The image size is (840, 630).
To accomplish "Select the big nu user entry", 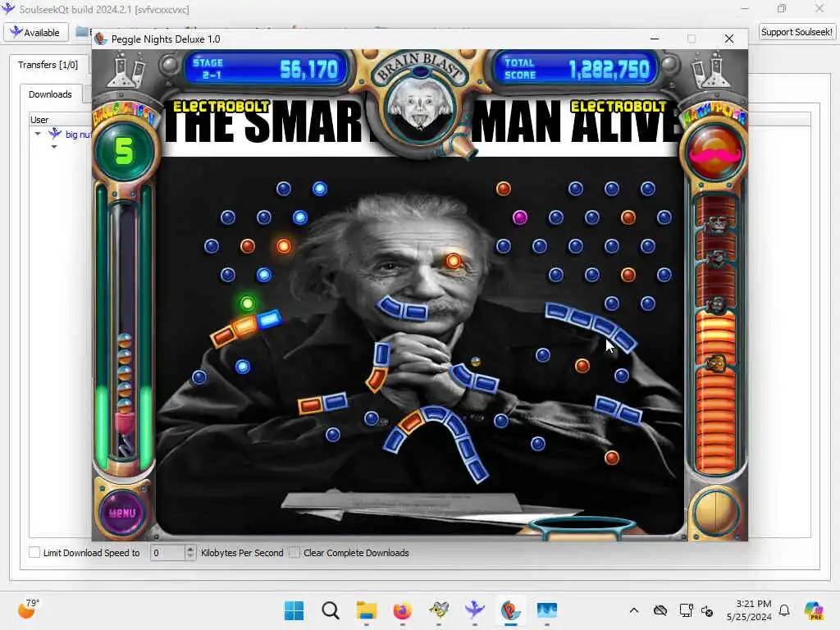I will tap(76, 134).
